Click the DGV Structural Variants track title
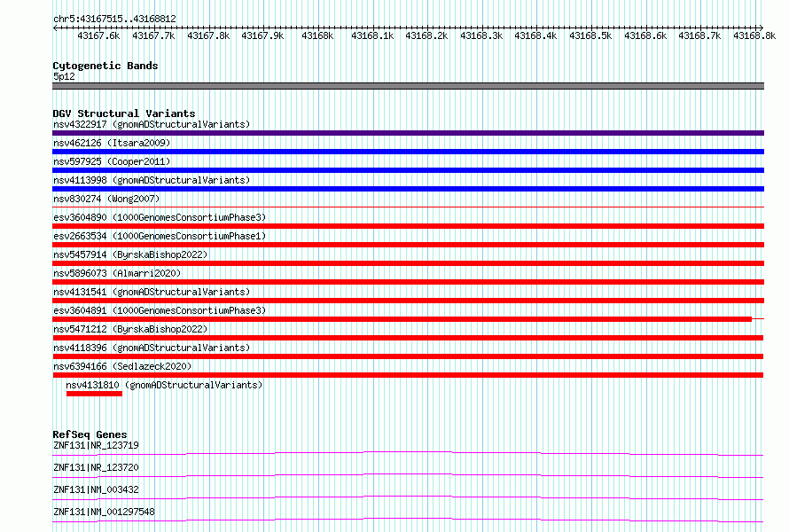Image resolution: width=789 pixels, height=532 pixels. pos(124,113)
